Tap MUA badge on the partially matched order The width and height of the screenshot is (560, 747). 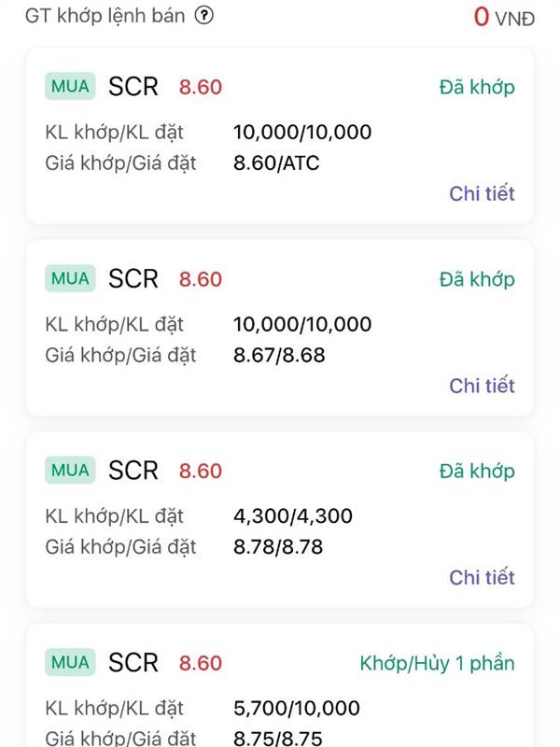click(x=71, y=662)
